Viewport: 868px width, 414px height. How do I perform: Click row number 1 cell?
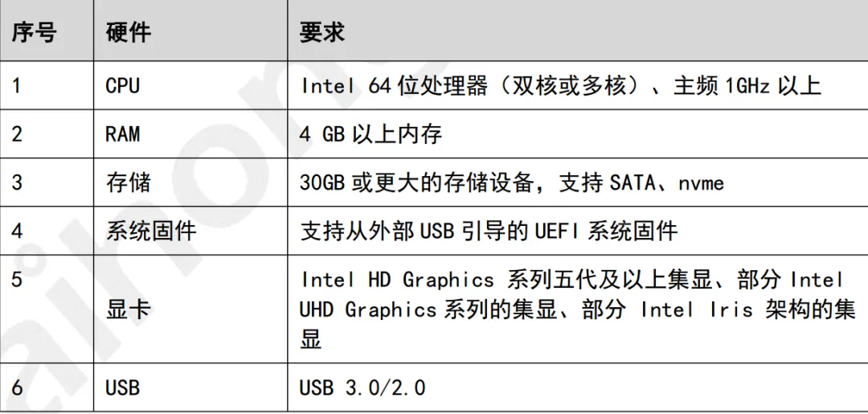pyautogui.click(x=17, y=85)
